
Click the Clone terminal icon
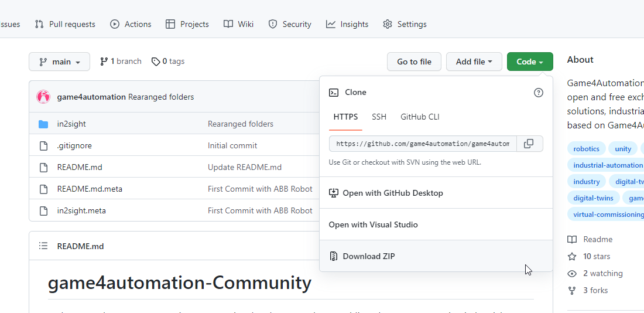point(334,93)
